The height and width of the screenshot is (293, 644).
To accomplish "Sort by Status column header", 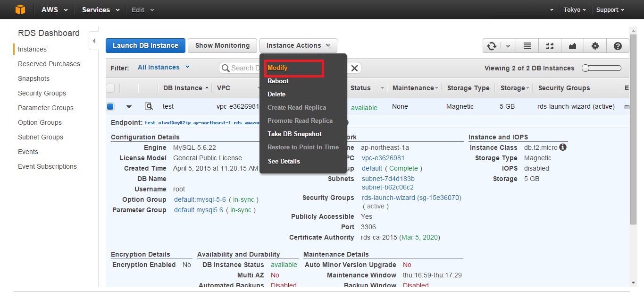I will click(x=367, y=88).
